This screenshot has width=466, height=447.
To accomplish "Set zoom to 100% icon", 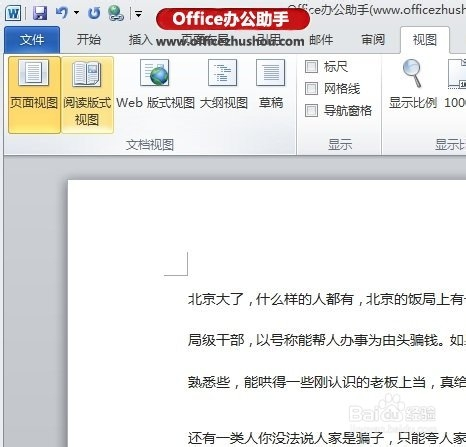I will coord(455,85).
